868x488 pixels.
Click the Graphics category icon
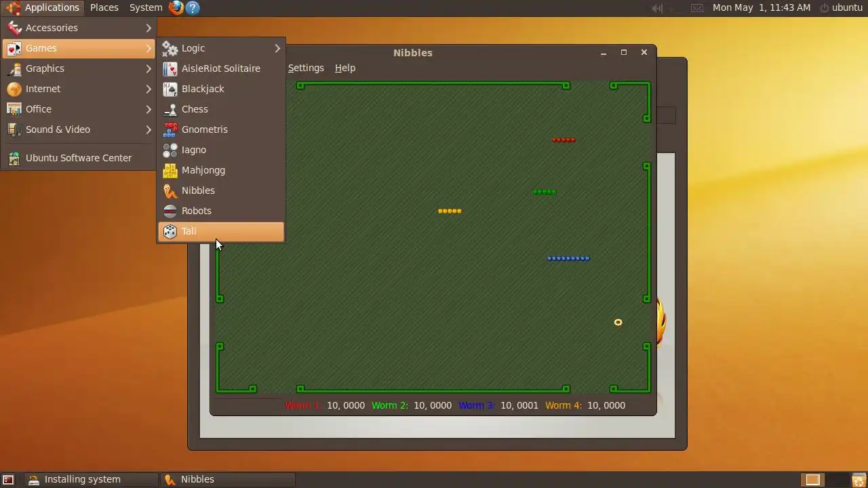(x=14, y=68)
